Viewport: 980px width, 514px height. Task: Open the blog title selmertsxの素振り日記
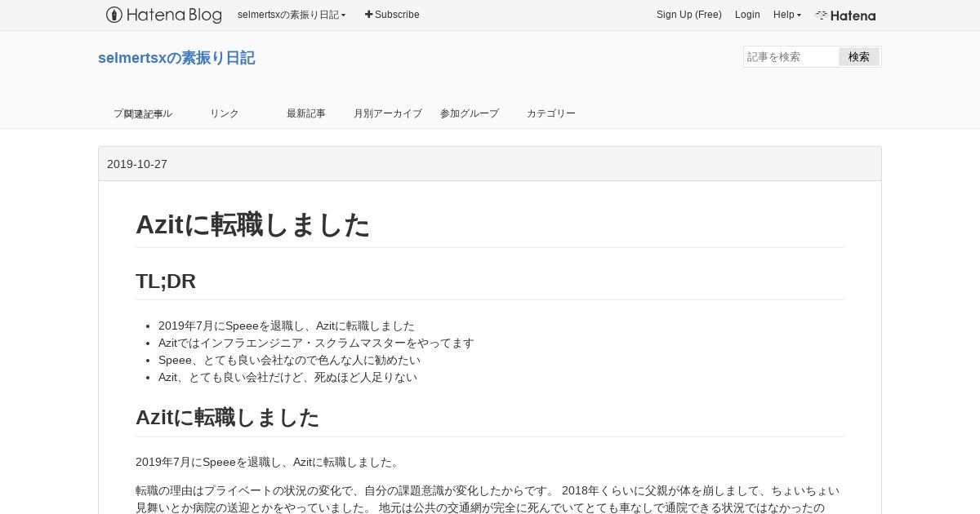[176, 58]
